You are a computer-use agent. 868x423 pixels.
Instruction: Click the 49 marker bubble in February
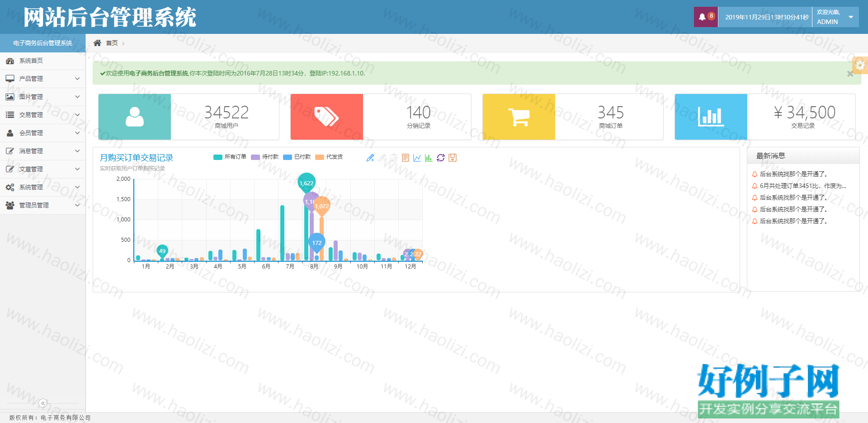click(162, 250)
